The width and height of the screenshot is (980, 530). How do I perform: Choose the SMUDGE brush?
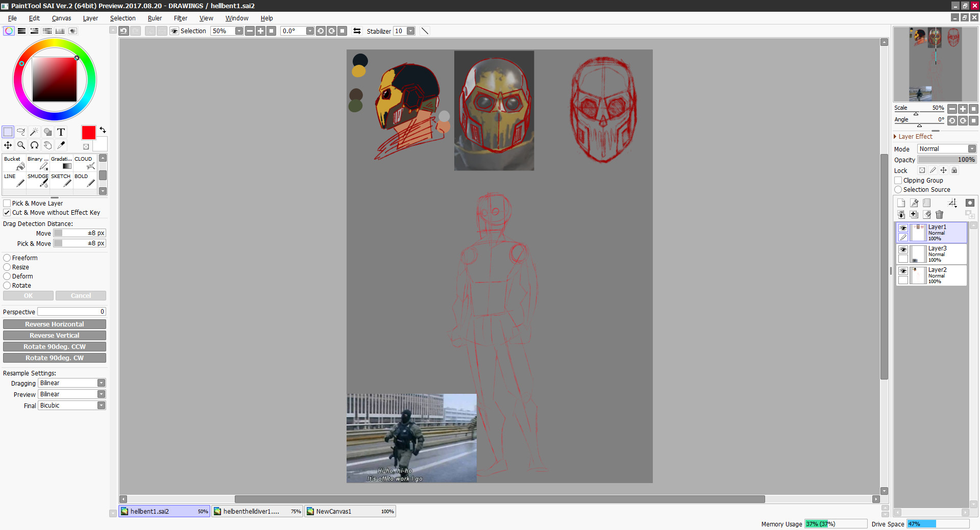(x=38, y=180)
